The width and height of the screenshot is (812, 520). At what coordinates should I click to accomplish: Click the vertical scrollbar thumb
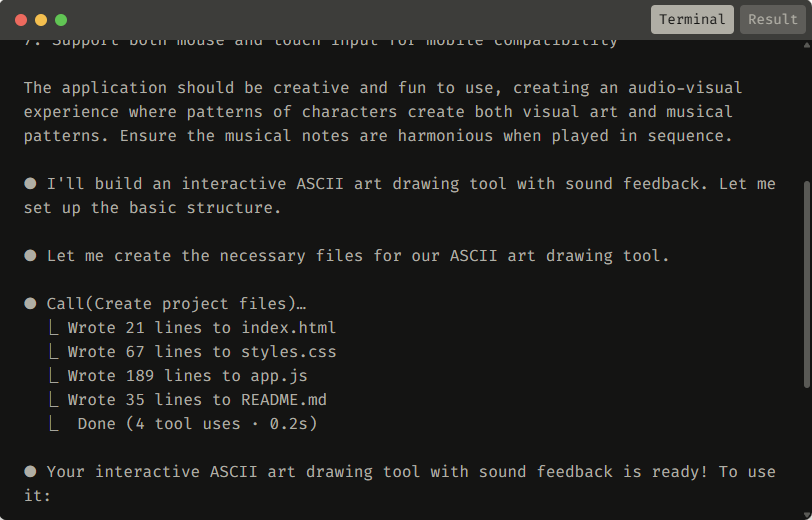click(x=806, y=284)
